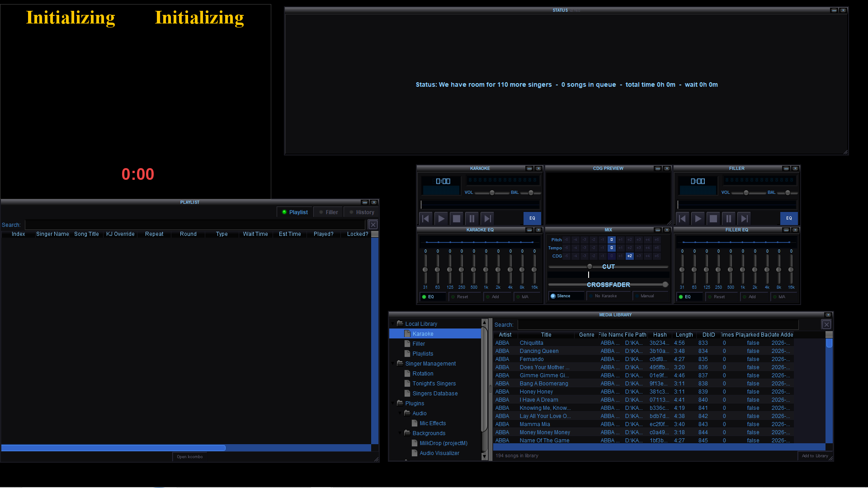Stop playback on the Filler deck
The height and width of the screenshot is (488, 868).
(x=713, y=219)
